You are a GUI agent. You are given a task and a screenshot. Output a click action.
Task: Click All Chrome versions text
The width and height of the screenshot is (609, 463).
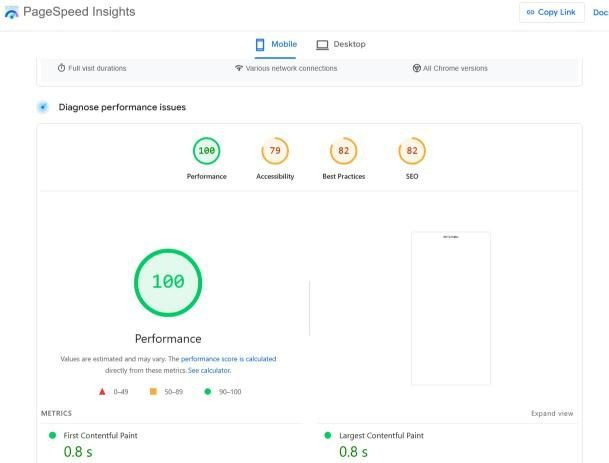[455, 68]
